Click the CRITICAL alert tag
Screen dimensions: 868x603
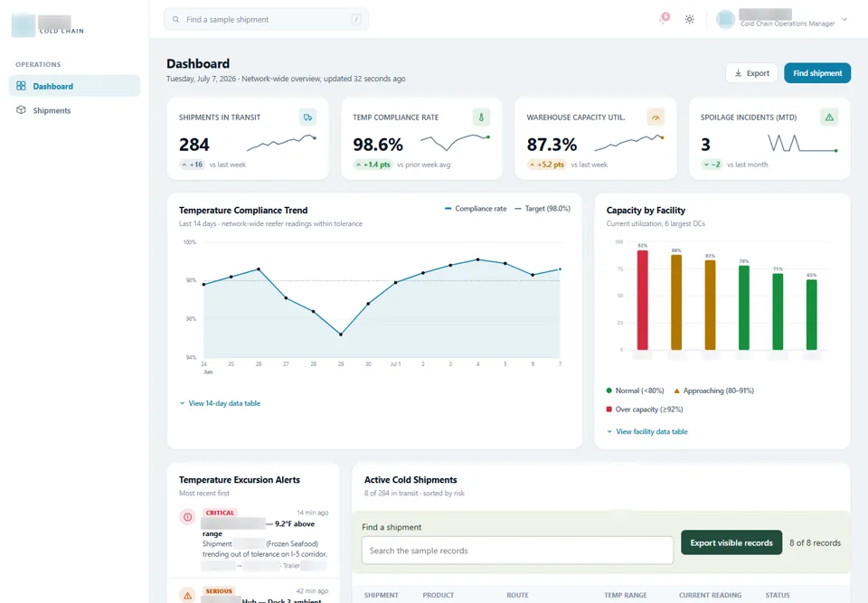coord(220,513)
